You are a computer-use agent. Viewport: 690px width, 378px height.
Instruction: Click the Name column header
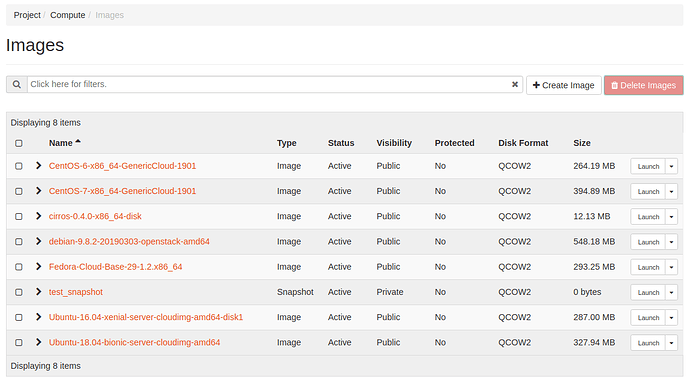click(x=61, y=143)
